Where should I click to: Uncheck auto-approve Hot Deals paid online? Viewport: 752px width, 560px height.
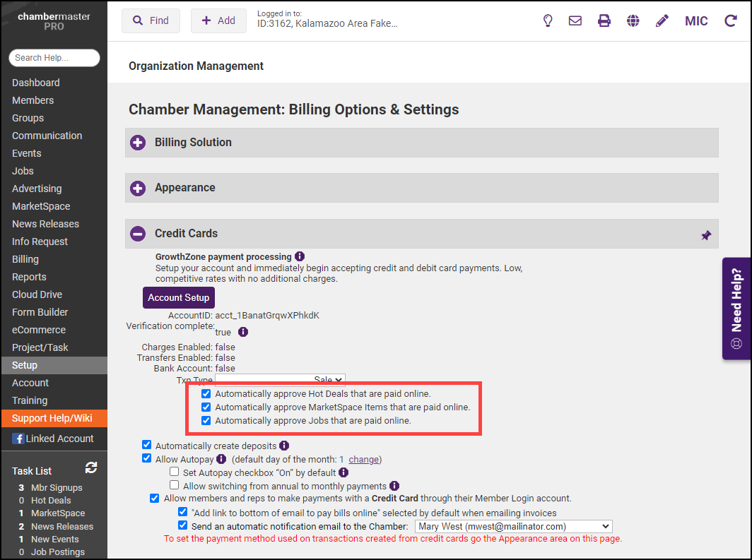pos(206,393)
